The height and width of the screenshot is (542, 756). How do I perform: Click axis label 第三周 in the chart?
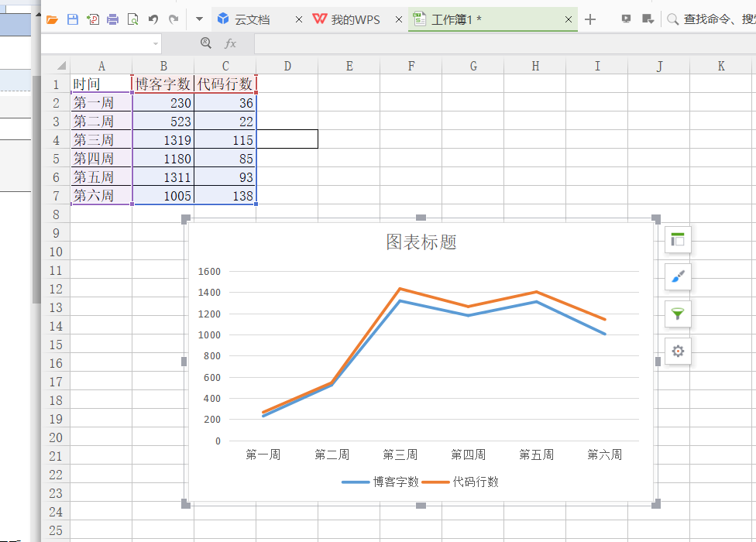[x=400, y=455]
